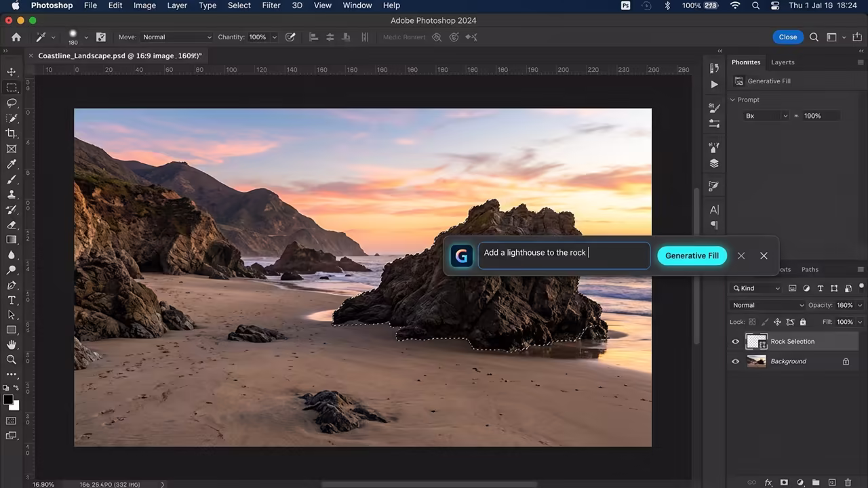Image resolution: width=868 pixels, height=488 pixels.
Task: Open the Kind filter dropdown
Action: click(x=756, y=288)
